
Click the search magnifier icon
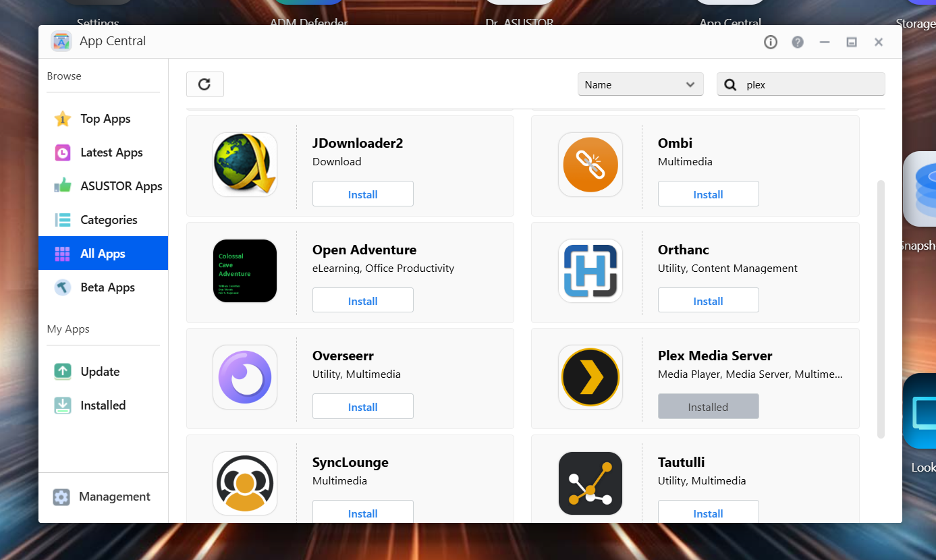[x=730, y=85]
